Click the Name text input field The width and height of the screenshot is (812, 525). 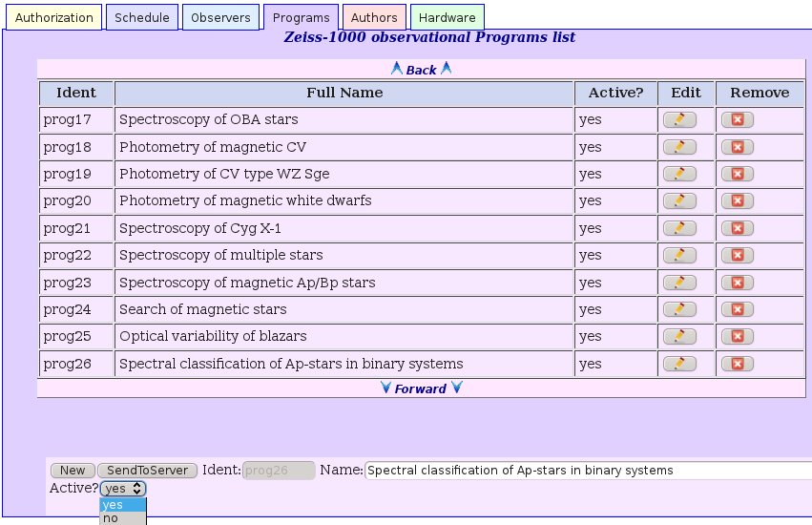pyautogui.click(x=589, y=471)
